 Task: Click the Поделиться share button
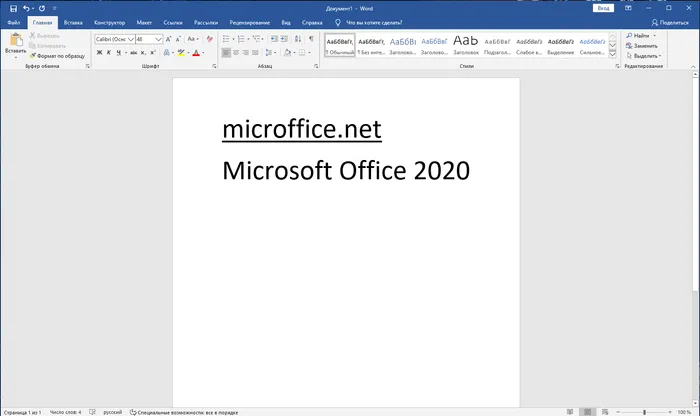coord(670,22)
